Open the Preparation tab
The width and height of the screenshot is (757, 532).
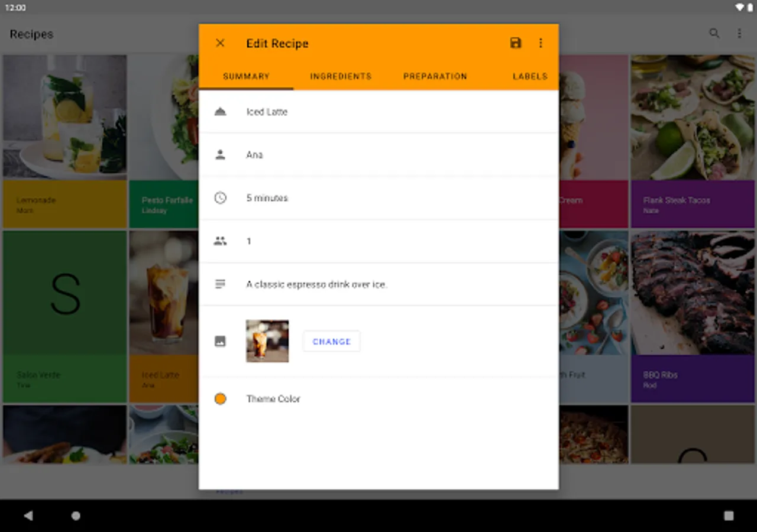point(435,76)
